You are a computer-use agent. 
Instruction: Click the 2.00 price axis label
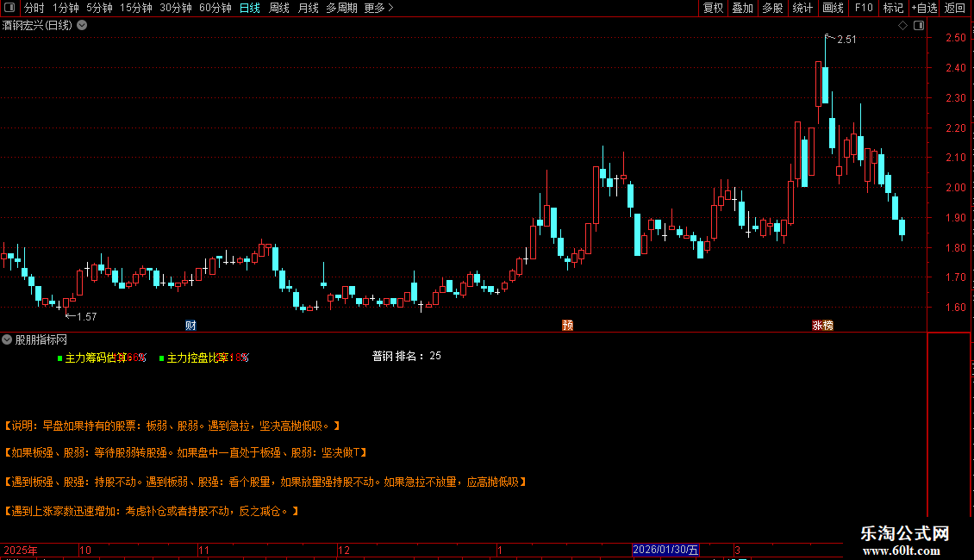(x=955, y=188)
